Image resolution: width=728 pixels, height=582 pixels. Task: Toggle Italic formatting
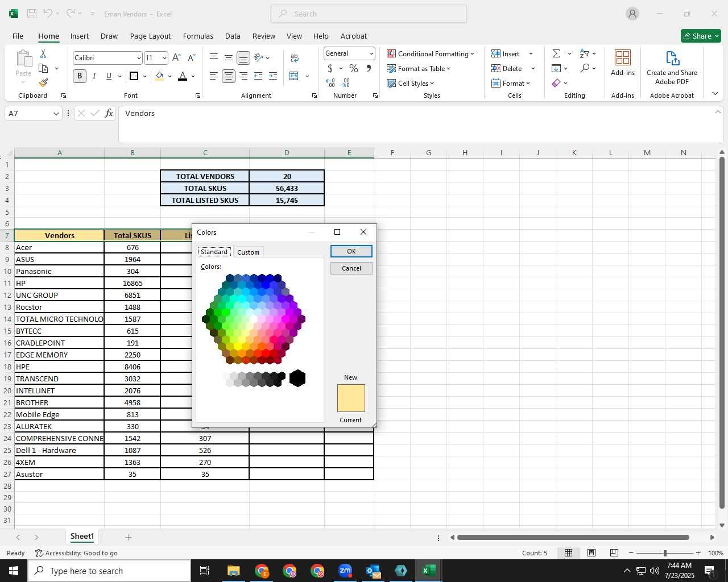[94, 76]
